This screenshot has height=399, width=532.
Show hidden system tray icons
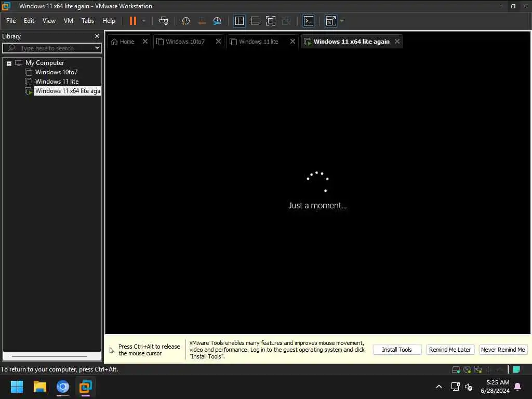[x=438, y=387]
